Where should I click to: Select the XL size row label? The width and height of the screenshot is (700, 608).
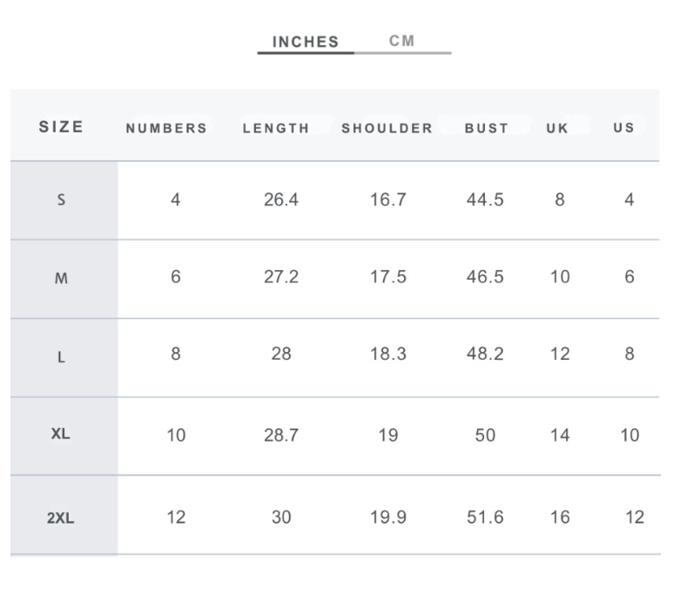tap(61, 433)
